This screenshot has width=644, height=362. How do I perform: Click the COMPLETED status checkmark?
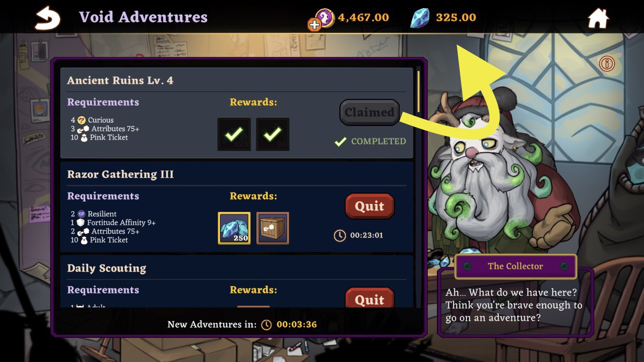click(341, 141)
